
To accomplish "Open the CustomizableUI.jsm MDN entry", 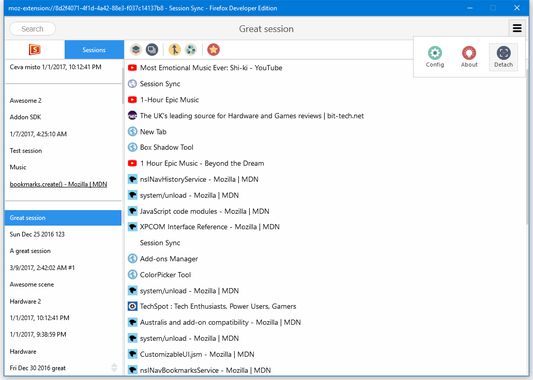I will 197,354.
